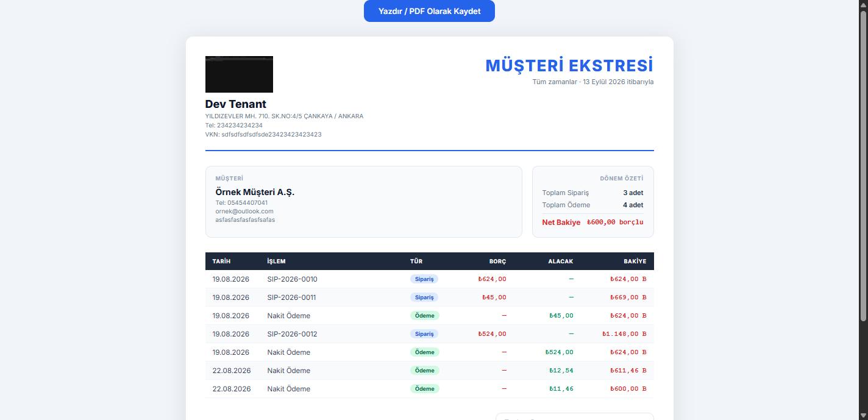Click the ₺45,00 debit amount for SIP-2026-0011

tap(494, 297)
